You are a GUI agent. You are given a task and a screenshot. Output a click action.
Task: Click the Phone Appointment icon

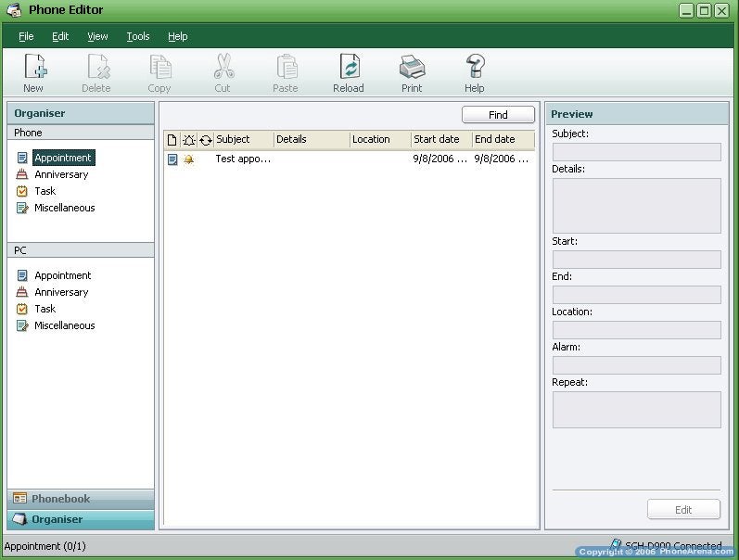coord(22,158)
